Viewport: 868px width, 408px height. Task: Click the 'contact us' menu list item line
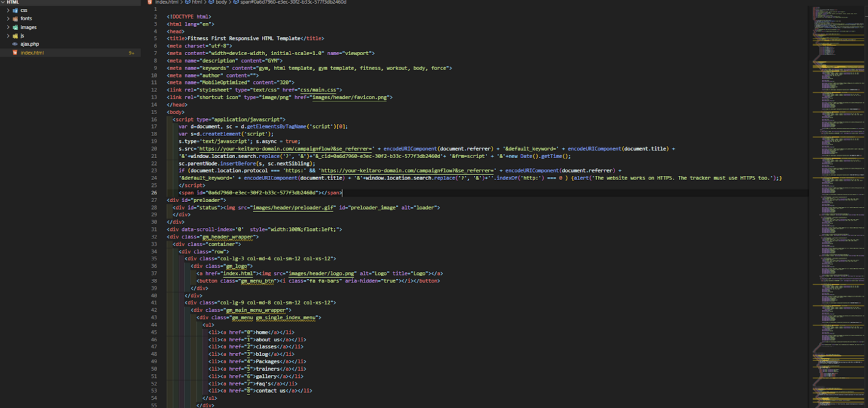point(260,391)
